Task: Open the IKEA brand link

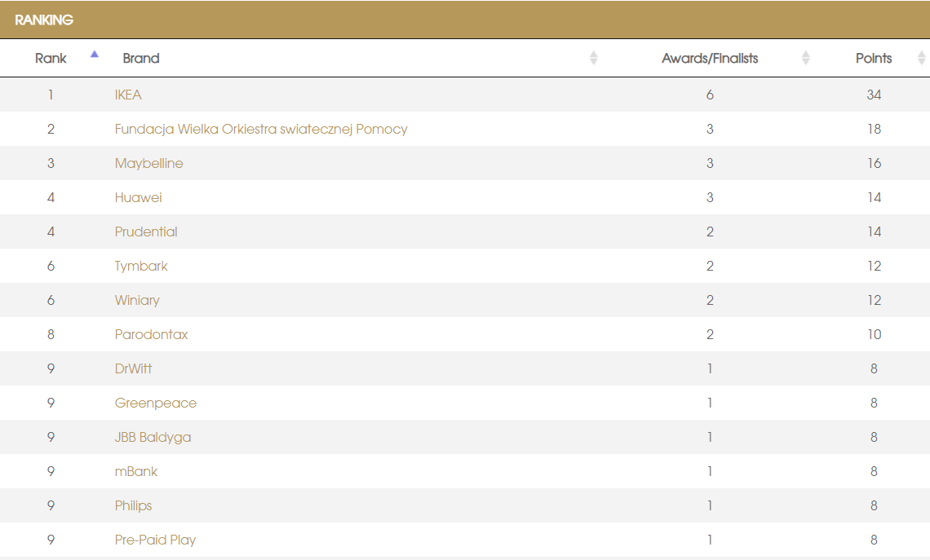Action: coord(128,95)
